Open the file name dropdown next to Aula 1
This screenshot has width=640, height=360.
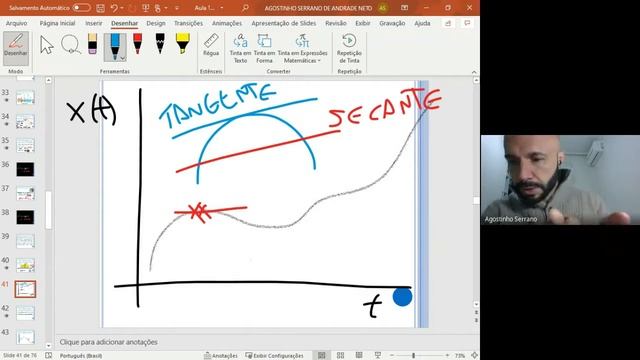pyautogui.click(x=222, y=8)
